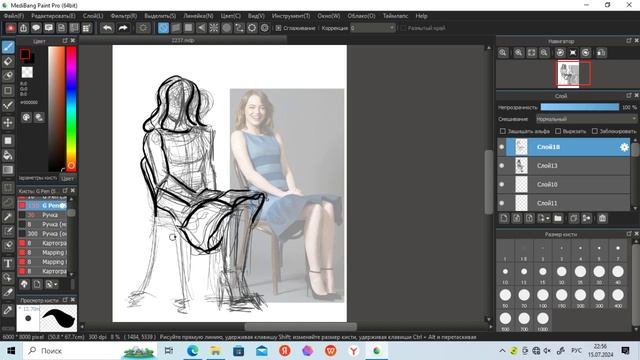Choose brush size preset 50

(x=505, y=297)
